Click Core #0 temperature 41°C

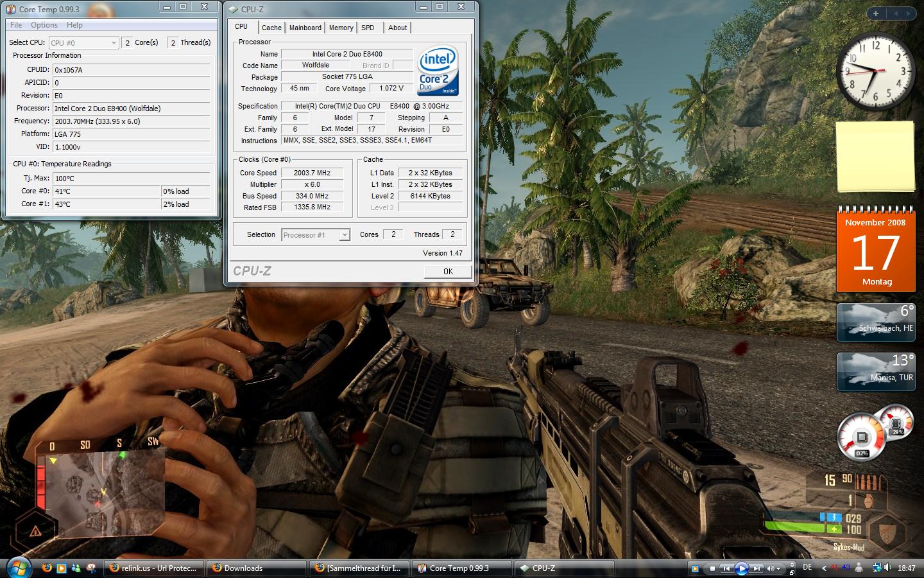click(106, 191)
